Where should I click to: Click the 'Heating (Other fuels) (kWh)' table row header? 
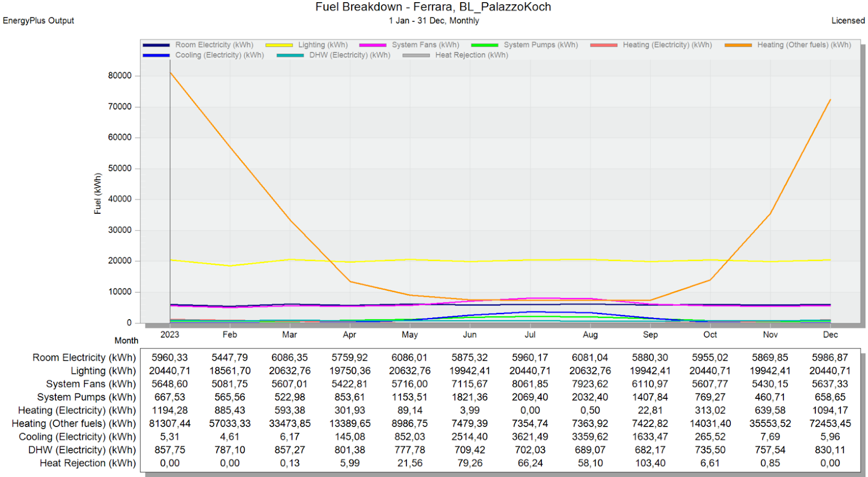pos(74,423)
